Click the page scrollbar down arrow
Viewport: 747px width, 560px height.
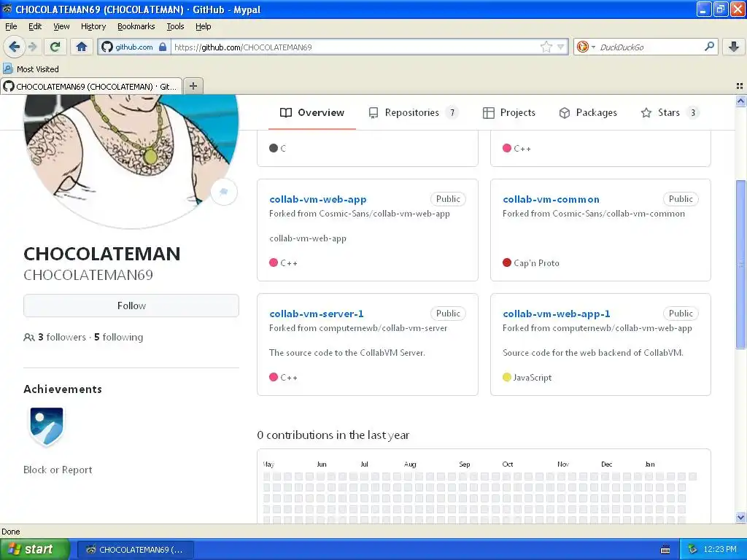click(740, 517)
